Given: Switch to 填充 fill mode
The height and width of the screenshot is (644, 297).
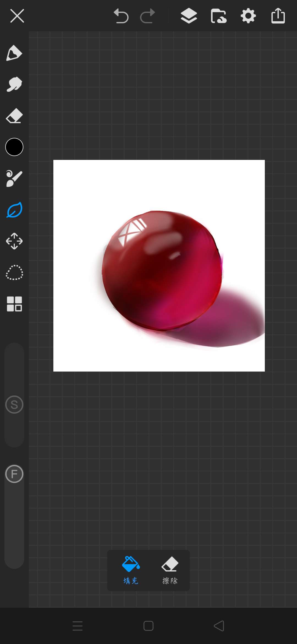Looking at the screenshot, I should click(131, 570).
